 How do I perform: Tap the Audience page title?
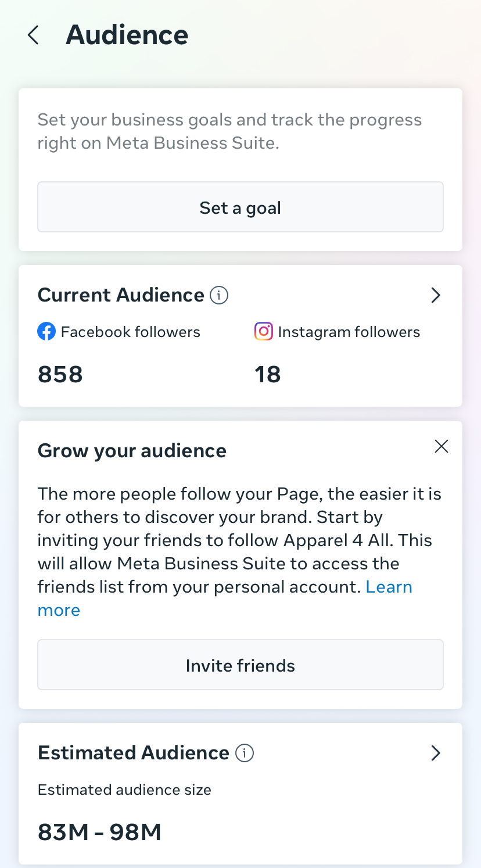pyautogui.click(x=127, y=35)
